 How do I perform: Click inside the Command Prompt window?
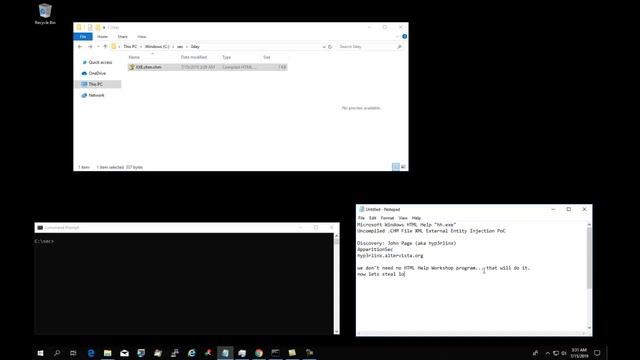184,284
